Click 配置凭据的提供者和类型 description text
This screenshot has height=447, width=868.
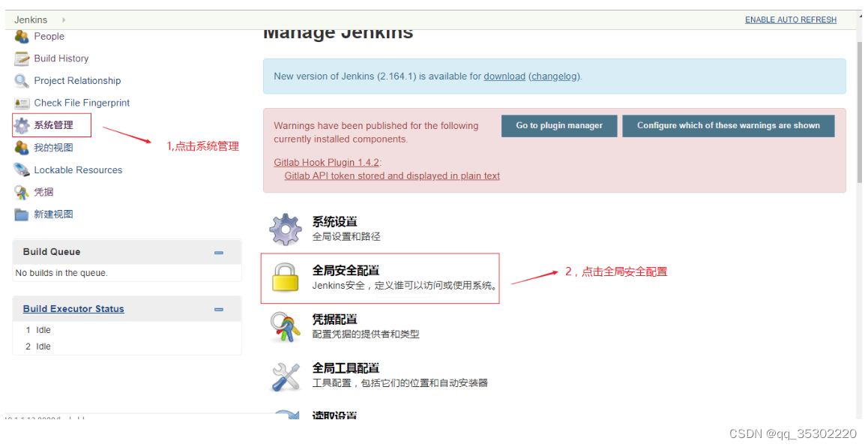coord(366,334)
